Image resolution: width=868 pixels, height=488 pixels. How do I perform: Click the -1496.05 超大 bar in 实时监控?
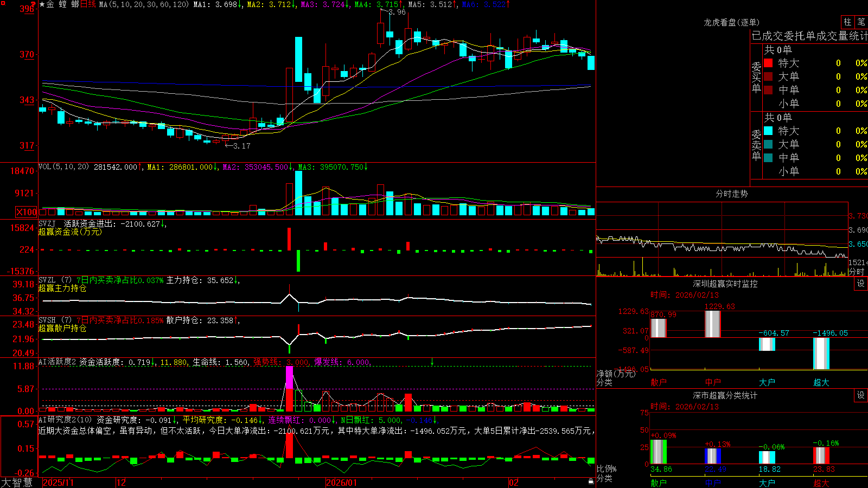[x=821, y=354]
